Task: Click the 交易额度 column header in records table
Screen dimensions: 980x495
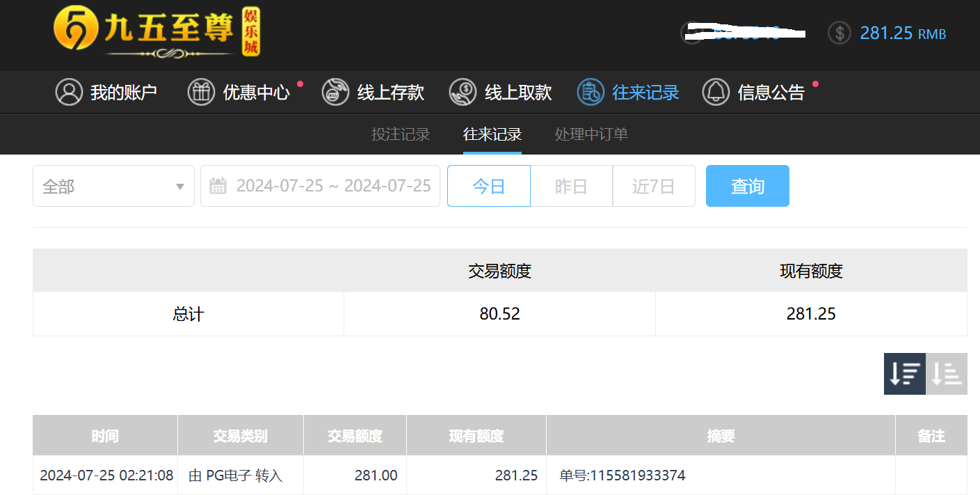Action: pyautogui.click(x=355, y=436)
